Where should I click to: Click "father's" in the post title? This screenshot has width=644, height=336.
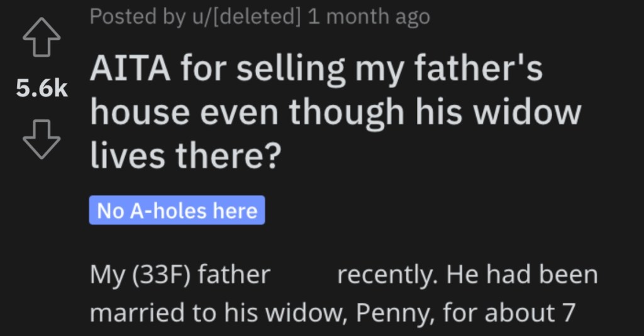pyautogui.click(x=479, y=68)
